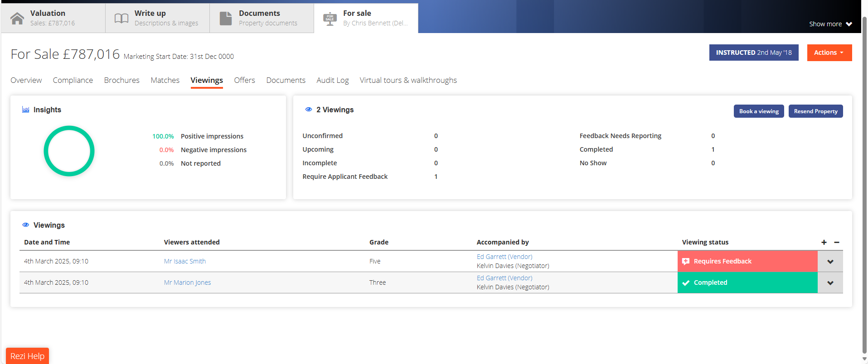Click the Incomplete viewings label
Image resolution: width=868 pixels, height=364 pixels.
click(320, 163)
